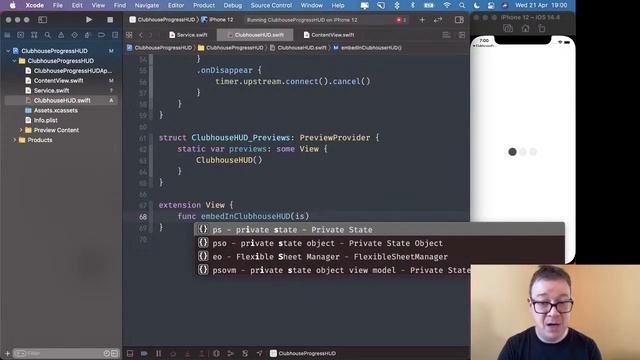Collapse the ClubhouseProgressHUD project root

point(8,51)
